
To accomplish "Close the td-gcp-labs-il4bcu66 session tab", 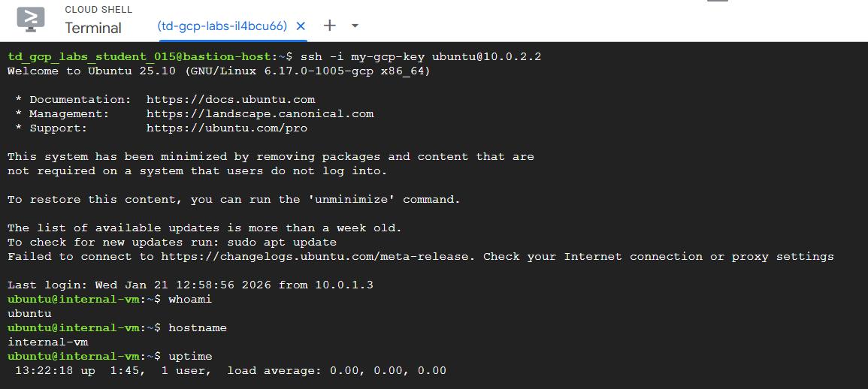I will tap(301, 26).
